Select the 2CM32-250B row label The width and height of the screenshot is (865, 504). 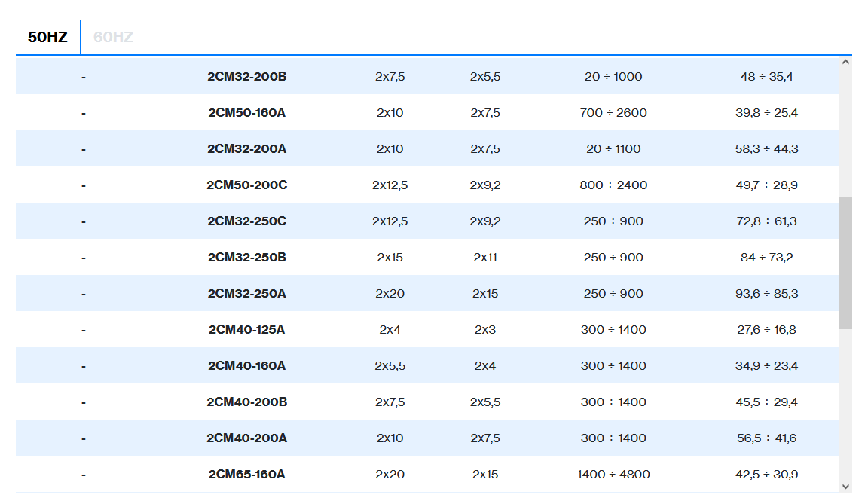246,257
